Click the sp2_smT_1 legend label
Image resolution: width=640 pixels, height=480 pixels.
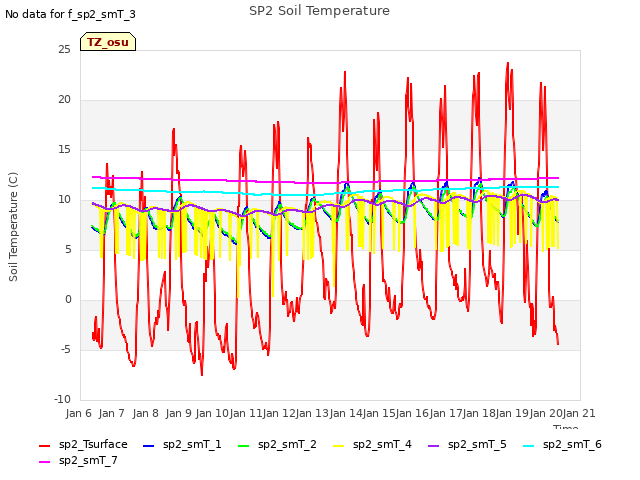192,444
